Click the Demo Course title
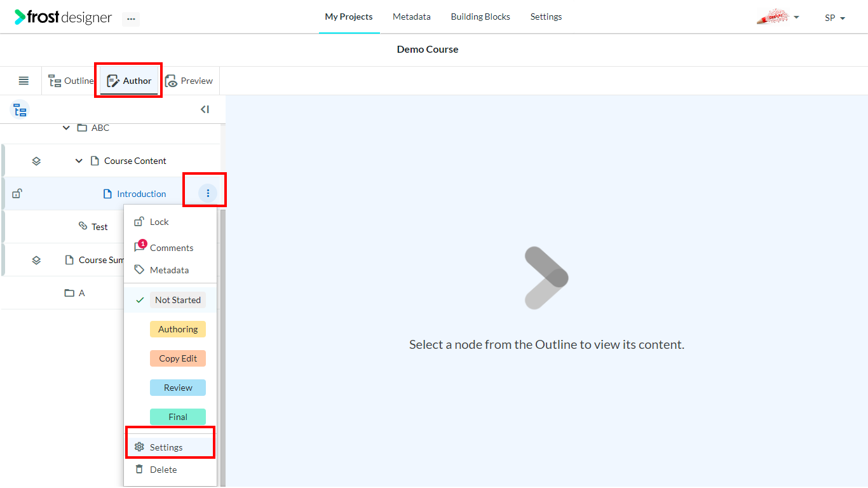This screenshot has height=488, width=868. point(428,50)
